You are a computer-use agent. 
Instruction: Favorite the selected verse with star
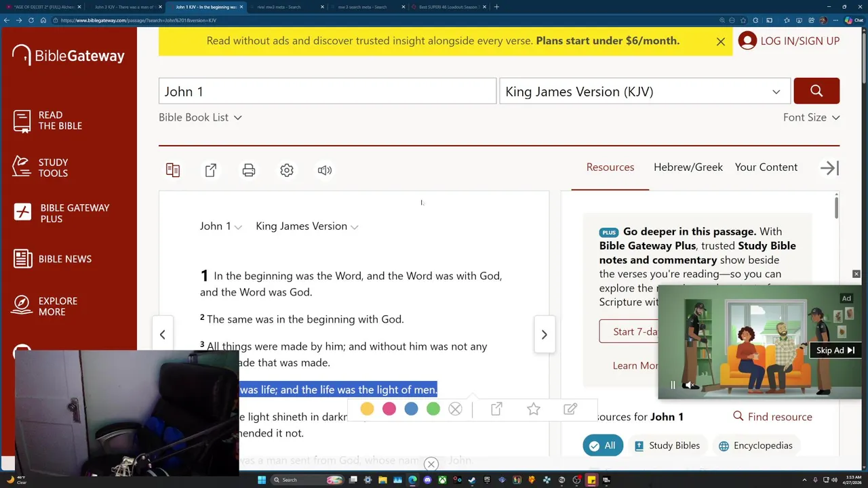(x=534, y=409)
